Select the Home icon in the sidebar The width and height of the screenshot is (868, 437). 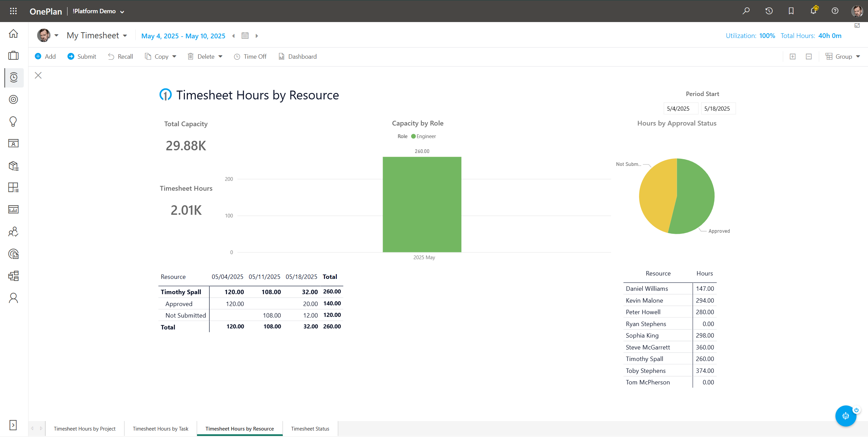(13, 34)
